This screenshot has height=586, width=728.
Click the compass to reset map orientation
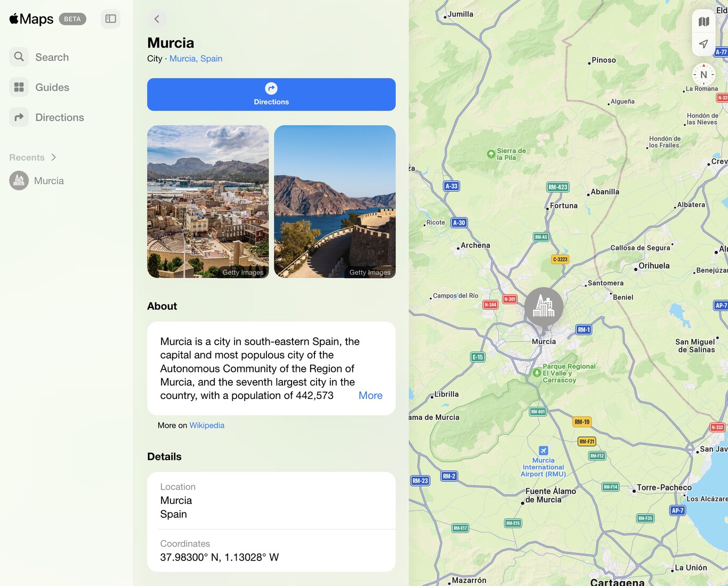click(x=703, y=75)
